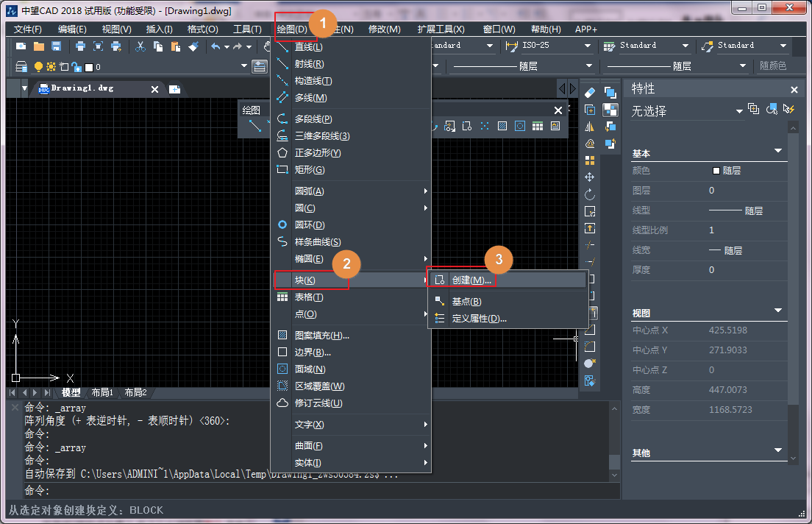This screenshot has width=812, height=524.
Task: Toggle the layer freeze snowflake icon
Action: [51, 65]
